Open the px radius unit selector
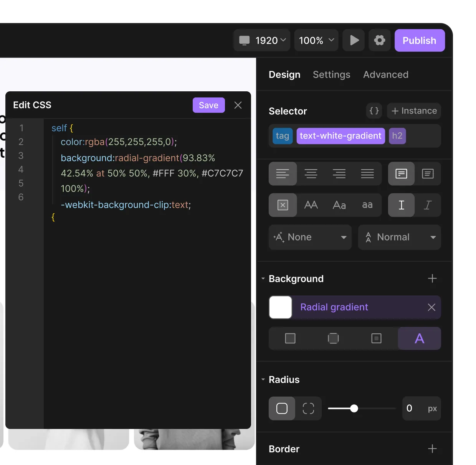The width and height of the screenshot is (476, 465). (x=432, y=409)
